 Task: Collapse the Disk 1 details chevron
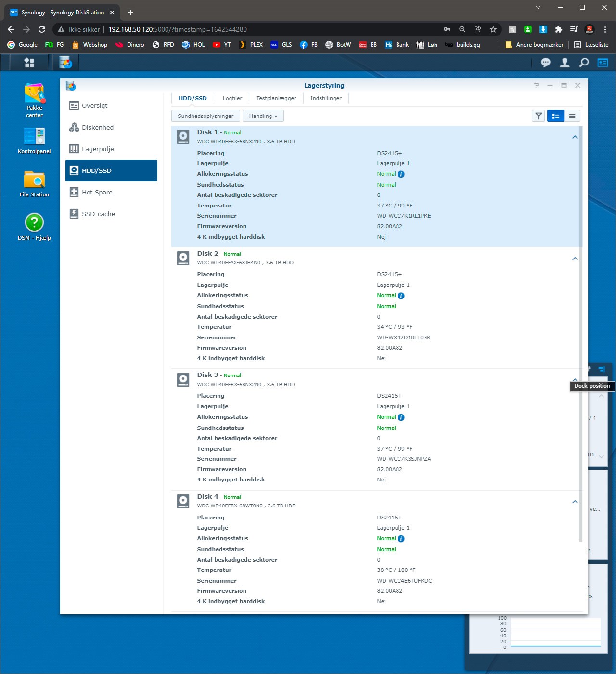click(x=575, y=137)
